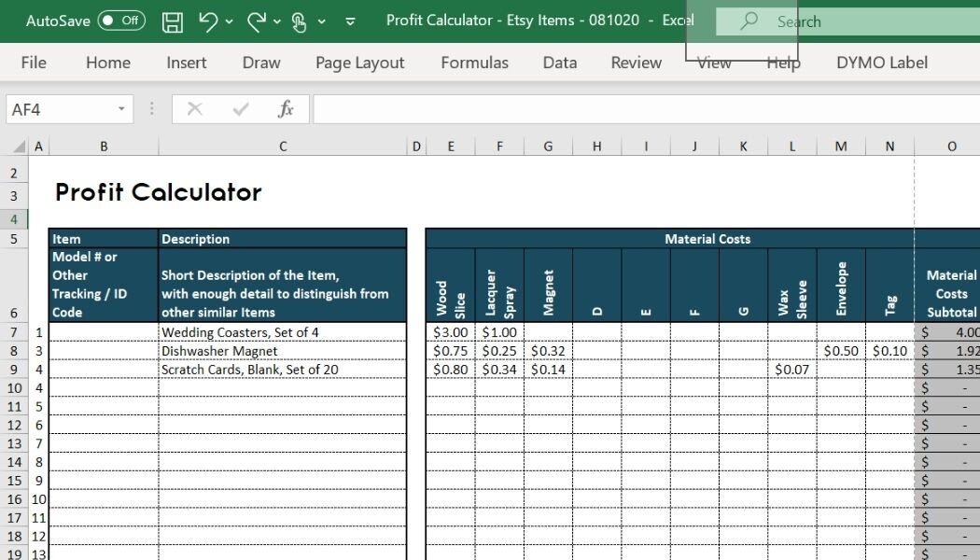Select column B header

coord(104,147)
